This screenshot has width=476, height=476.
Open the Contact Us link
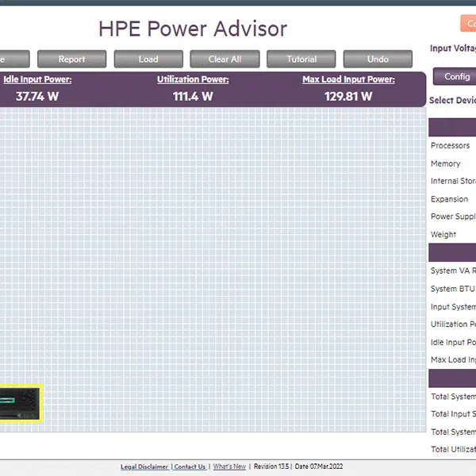[190, 466]
